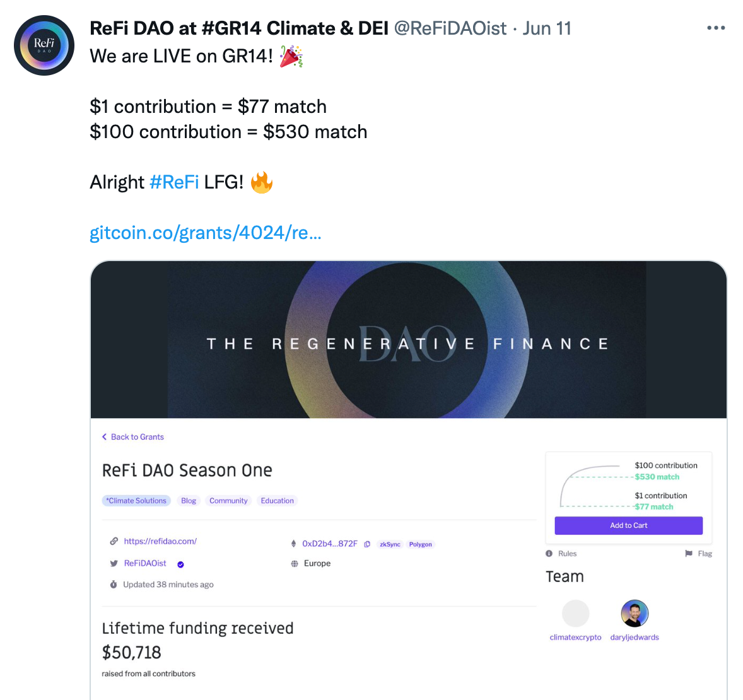Select the Blog tag

click(x=189, y=501)
